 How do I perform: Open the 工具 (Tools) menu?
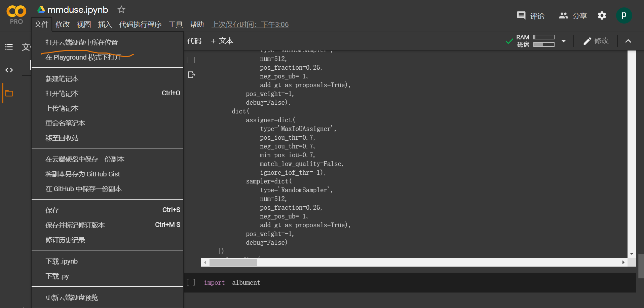(x=176, y=24)
